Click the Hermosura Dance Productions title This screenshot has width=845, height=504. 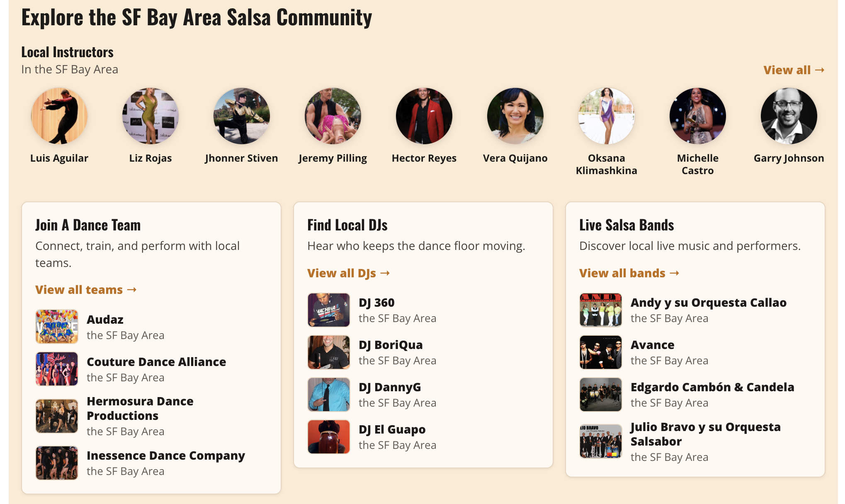coord(140,408)
